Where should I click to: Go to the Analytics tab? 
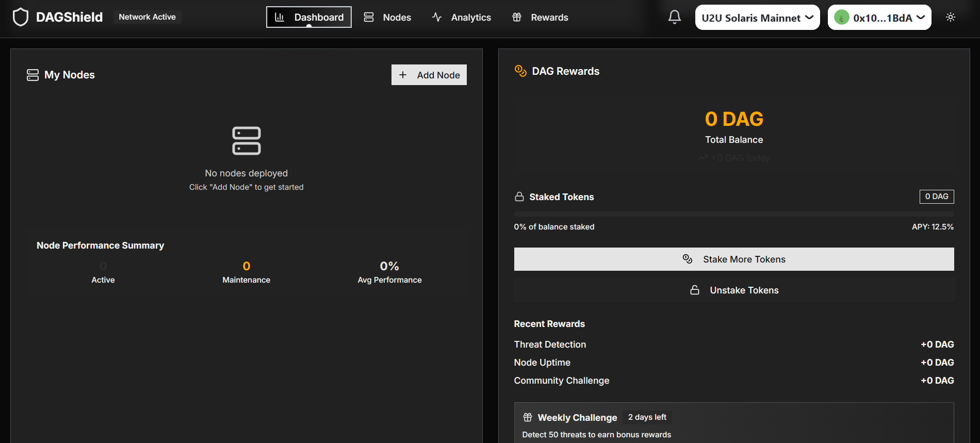tap(462, 17)
